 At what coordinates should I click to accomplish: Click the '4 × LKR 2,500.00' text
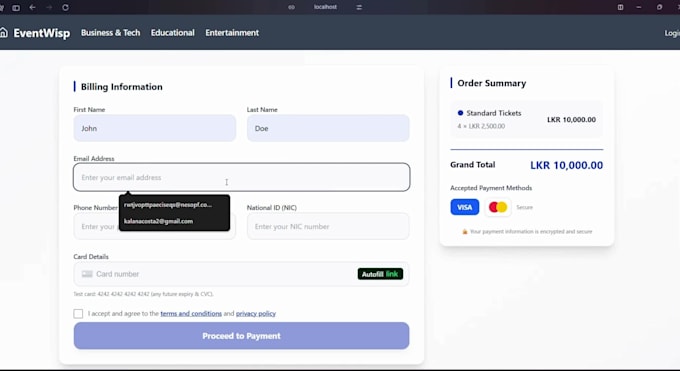481,126
